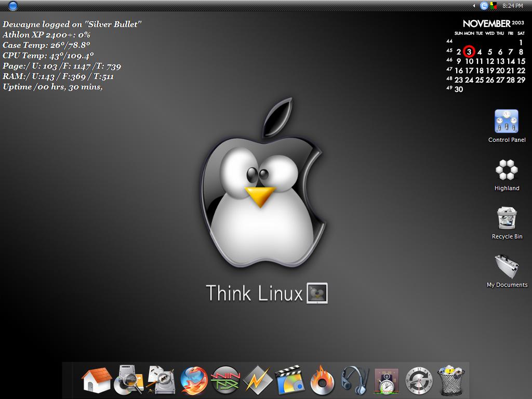The height and width of the screenshot is (399, 532).
Task: Open the clapperboard video player dock icon
Action: click(289, 381)
